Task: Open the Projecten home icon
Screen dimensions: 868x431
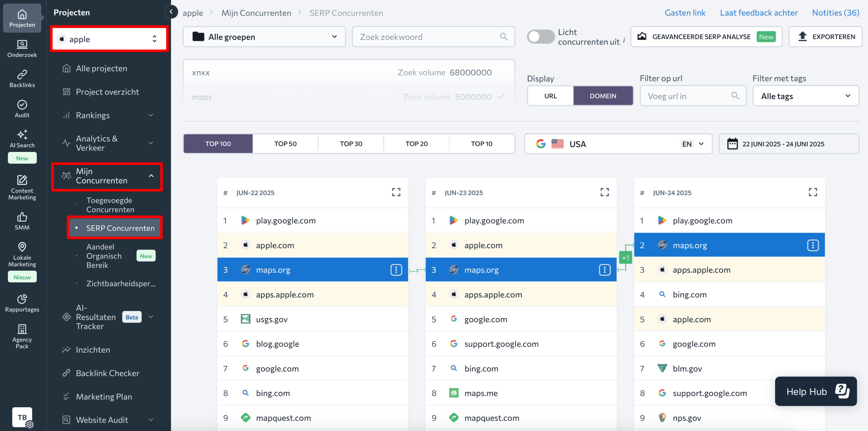Action: tap(22, 14)
